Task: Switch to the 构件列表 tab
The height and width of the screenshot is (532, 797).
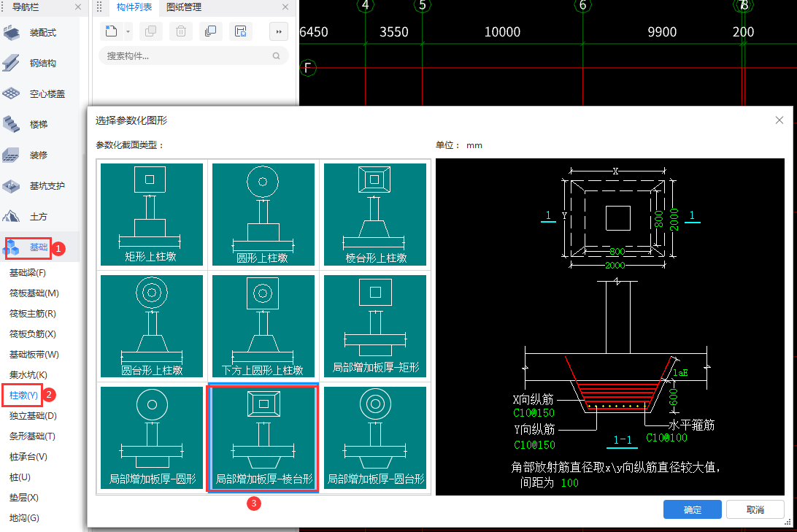Action: coord(134,7)
